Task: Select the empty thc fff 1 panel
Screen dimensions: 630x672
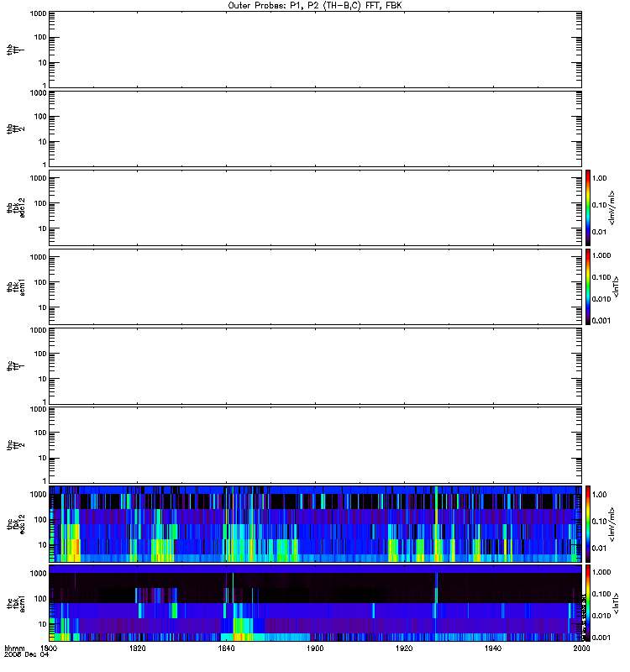Action: (315, 366)
